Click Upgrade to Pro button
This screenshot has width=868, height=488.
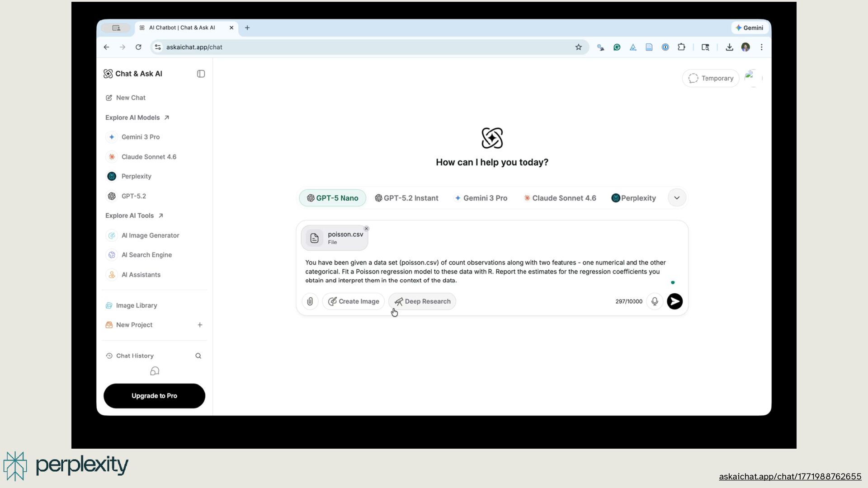coord(154,396)
